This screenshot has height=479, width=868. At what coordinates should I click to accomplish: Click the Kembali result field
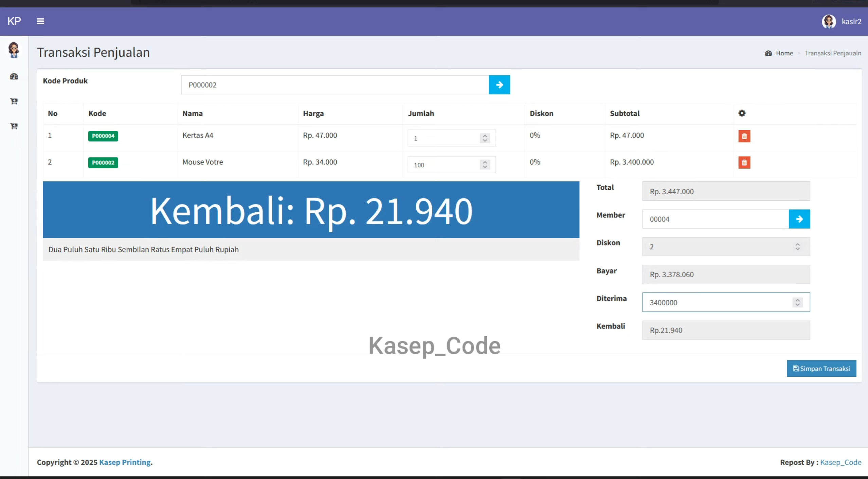click(726, 330)
